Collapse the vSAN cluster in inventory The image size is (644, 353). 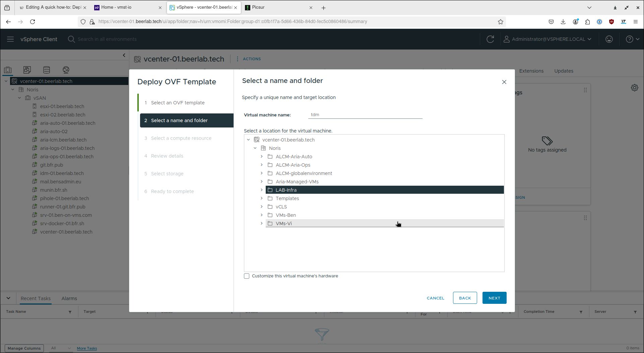[x=19, y=98]
